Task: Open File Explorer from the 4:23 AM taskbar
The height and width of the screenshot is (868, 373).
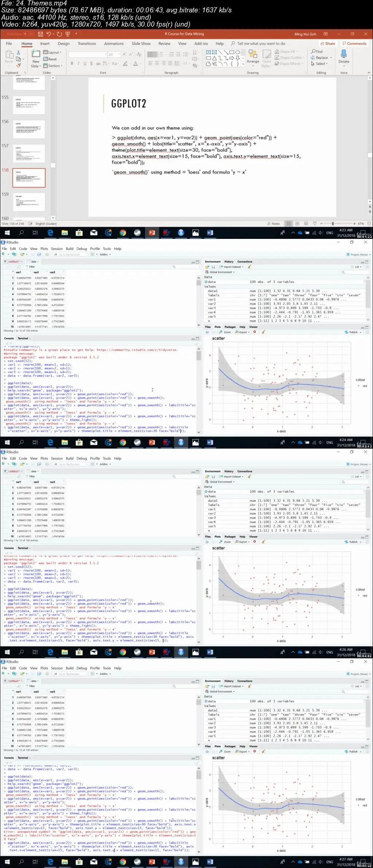Action: coord(64,233)
